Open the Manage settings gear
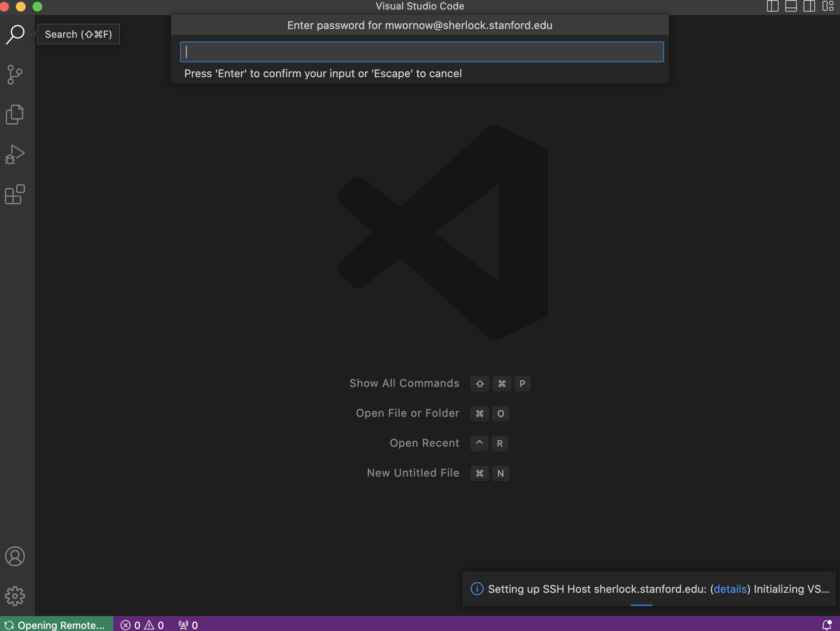 (x=15, y=596)
